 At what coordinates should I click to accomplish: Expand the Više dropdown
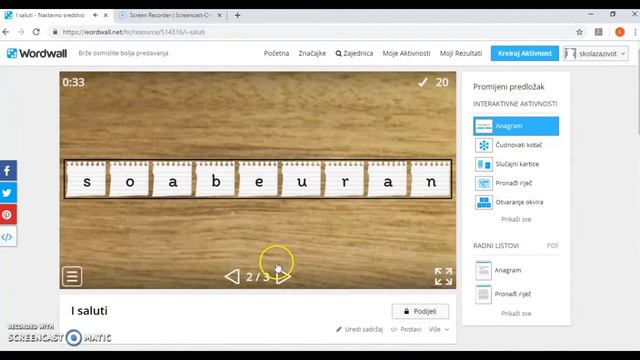pyautogui.click(x=439, y=329)
